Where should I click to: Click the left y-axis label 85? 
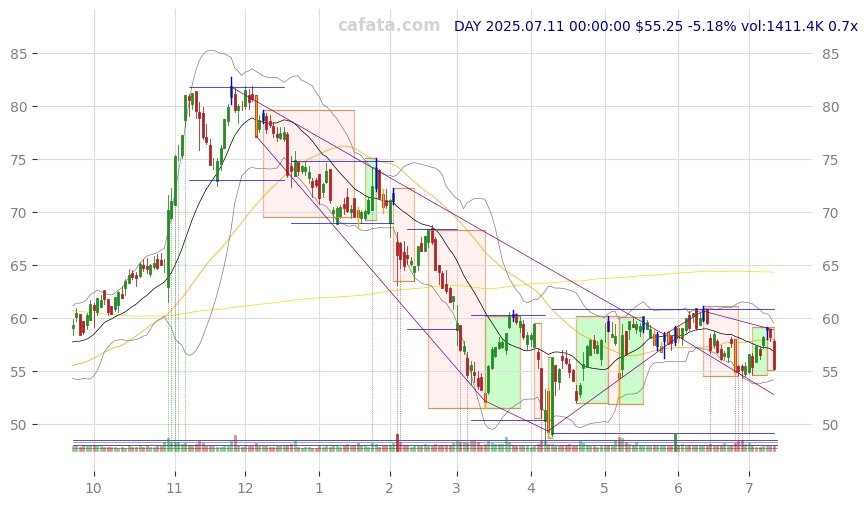click(18, 54)
